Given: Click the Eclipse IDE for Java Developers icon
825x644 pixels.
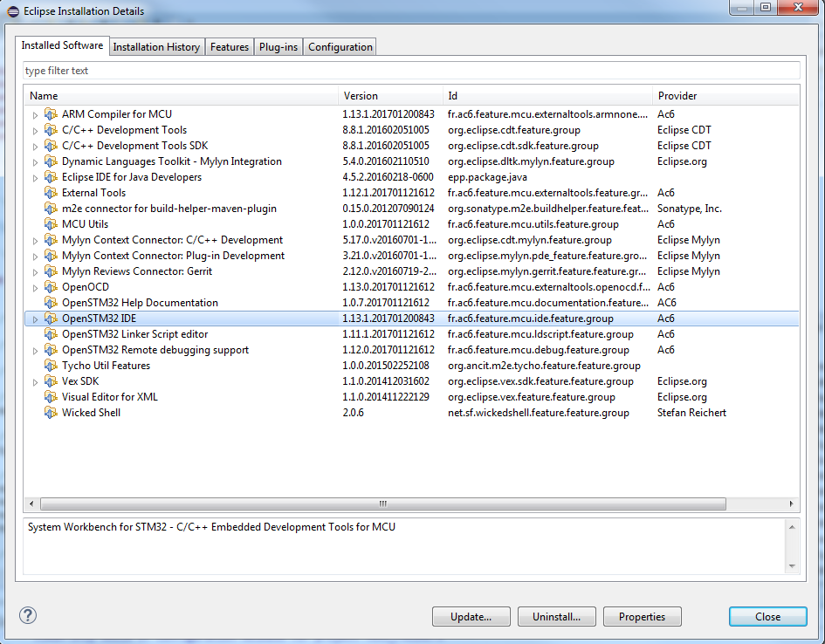Looking at the screenshot, I should tap(51, 177).
